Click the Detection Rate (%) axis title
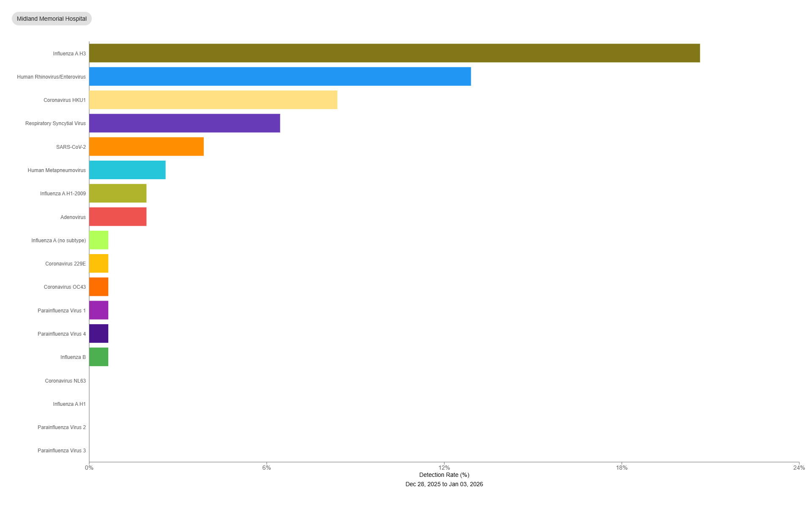The image size is (812, 509). pyautogui.click(x=444, y=475)
